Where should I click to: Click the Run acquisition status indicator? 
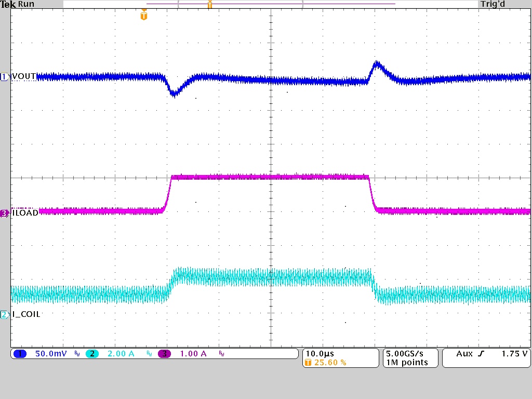click(26, 4)
